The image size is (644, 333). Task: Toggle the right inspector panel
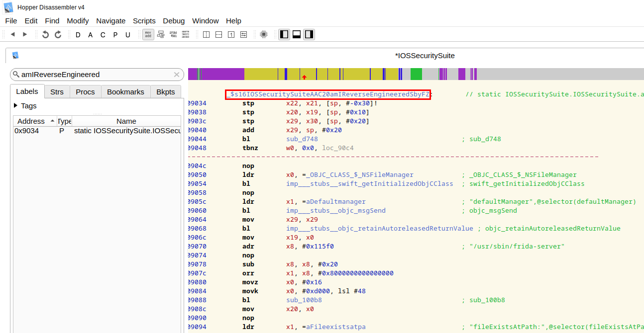[309, 34]
